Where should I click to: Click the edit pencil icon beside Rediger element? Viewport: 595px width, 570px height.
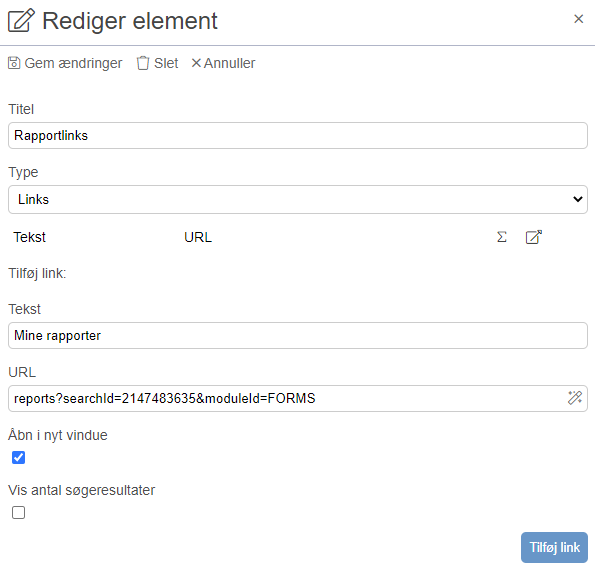[21, 20]
